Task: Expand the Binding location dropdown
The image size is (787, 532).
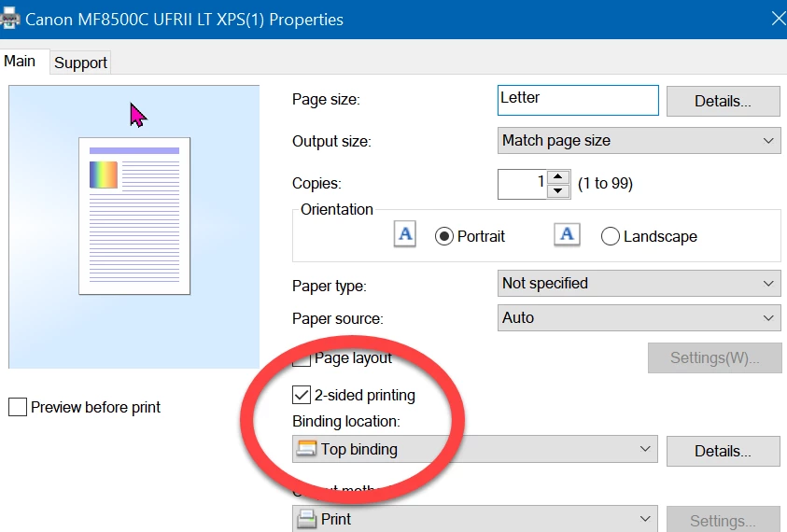Action: 475,449
